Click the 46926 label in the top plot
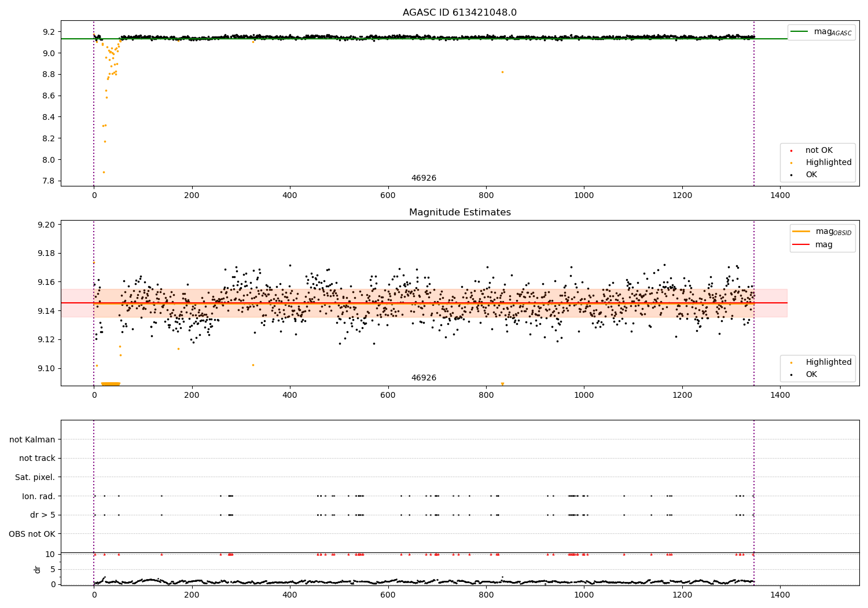 (x=424, y=178)
